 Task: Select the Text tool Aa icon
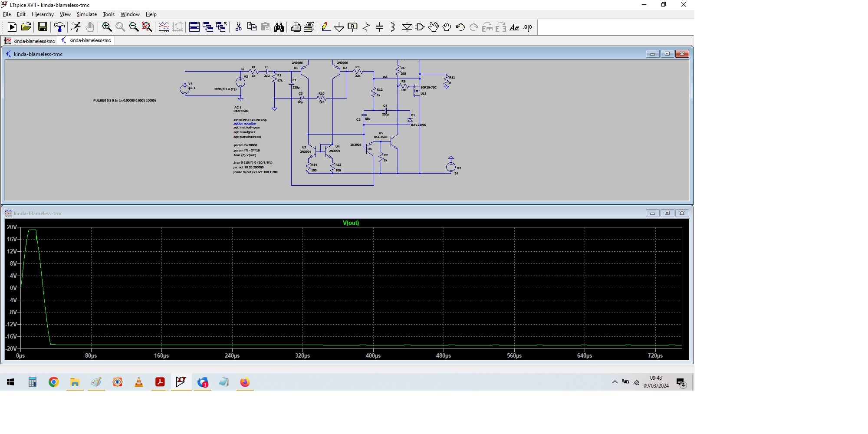514,27
